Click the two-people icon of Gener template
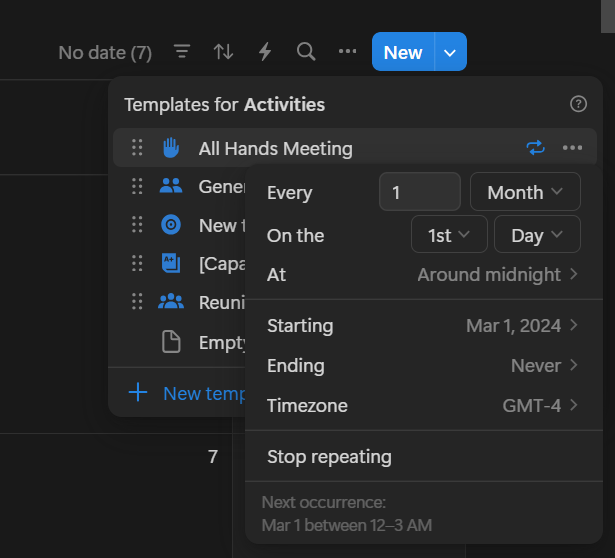 (171, 186)
